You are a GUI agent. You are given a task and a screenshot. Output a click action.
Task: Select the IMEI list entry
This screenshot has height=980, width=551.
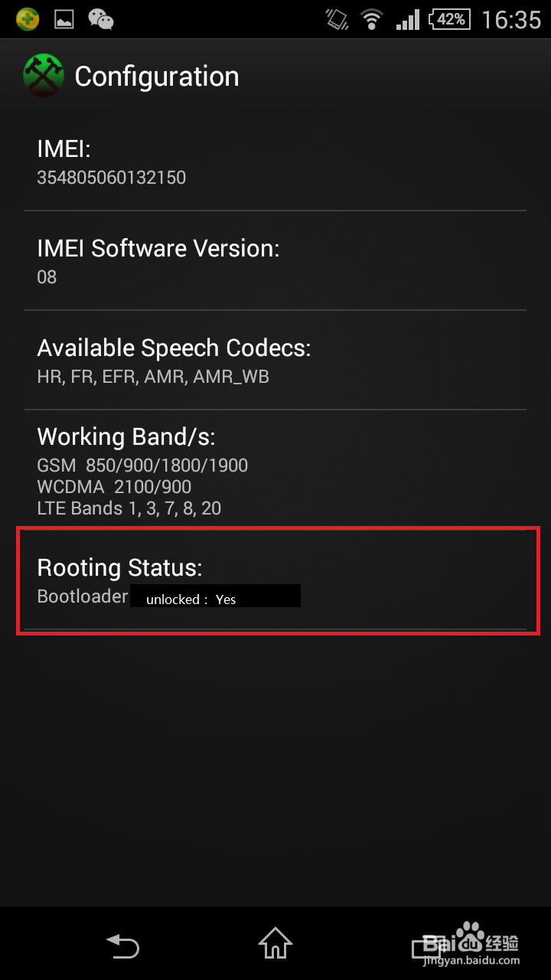tap(275, 162)
